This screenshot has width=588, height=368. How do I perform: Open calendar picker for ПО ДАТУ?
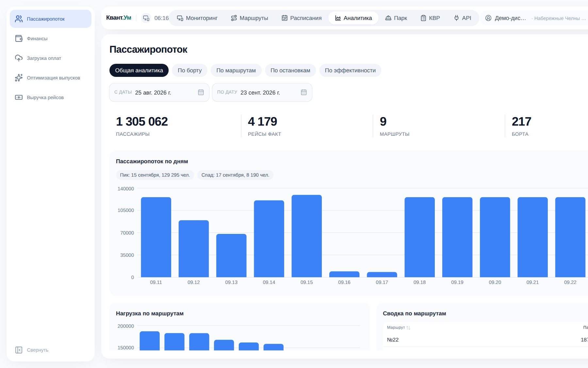[304, 93]
